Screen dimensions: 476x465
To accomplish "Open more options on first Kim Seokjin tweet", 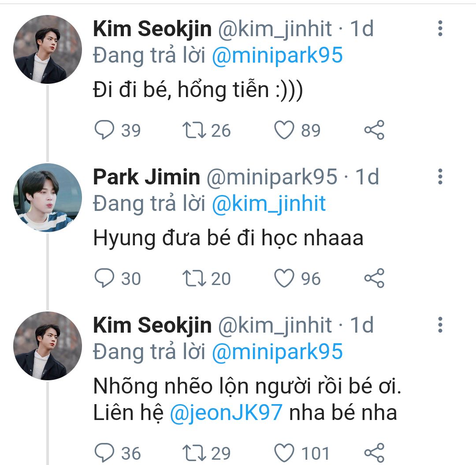I will pyautogui.click(x=439, y=29).
